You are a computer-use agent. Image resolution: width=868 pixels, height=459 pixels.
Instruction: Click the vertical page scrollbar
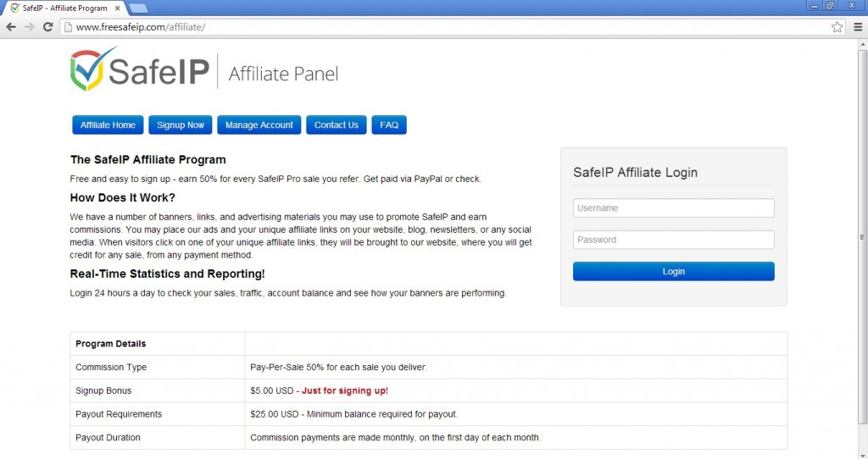pos(862,237)
